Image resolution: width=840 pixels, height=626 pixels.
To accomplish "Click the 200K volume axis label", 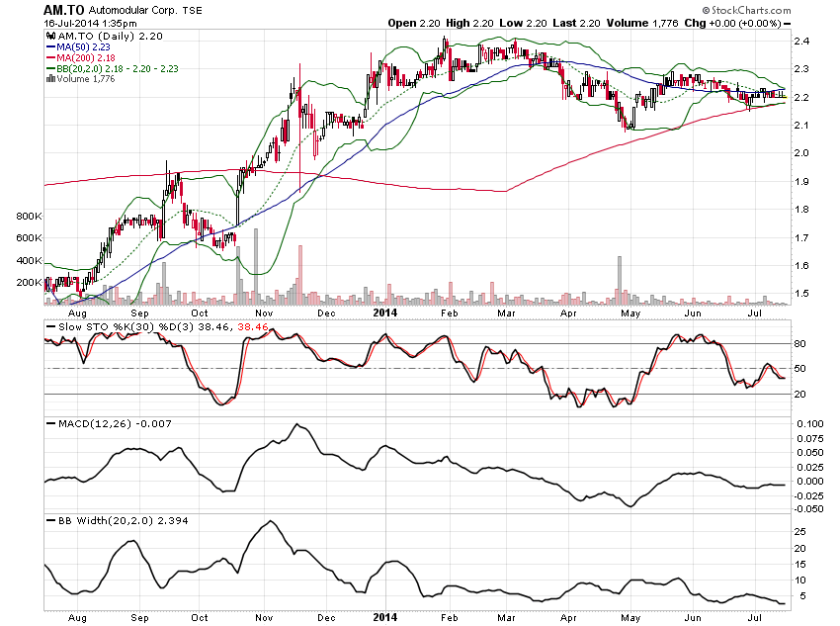I will [29, 283].
